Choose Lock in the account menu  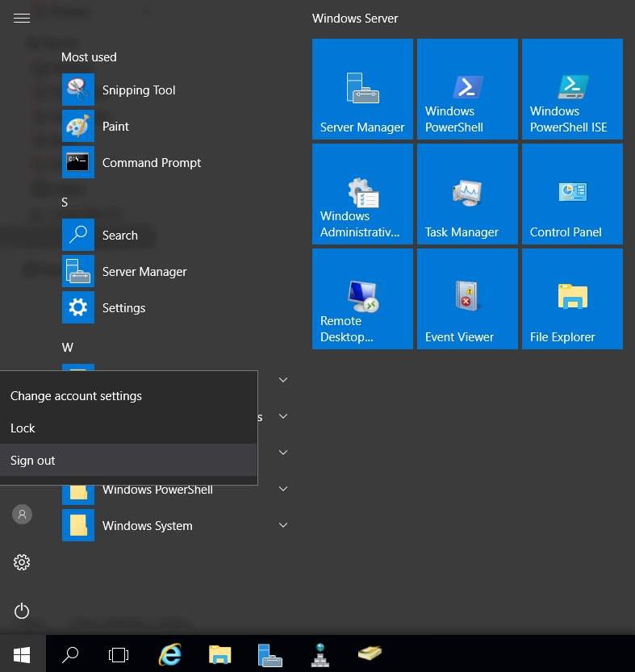tap(23, 428)
